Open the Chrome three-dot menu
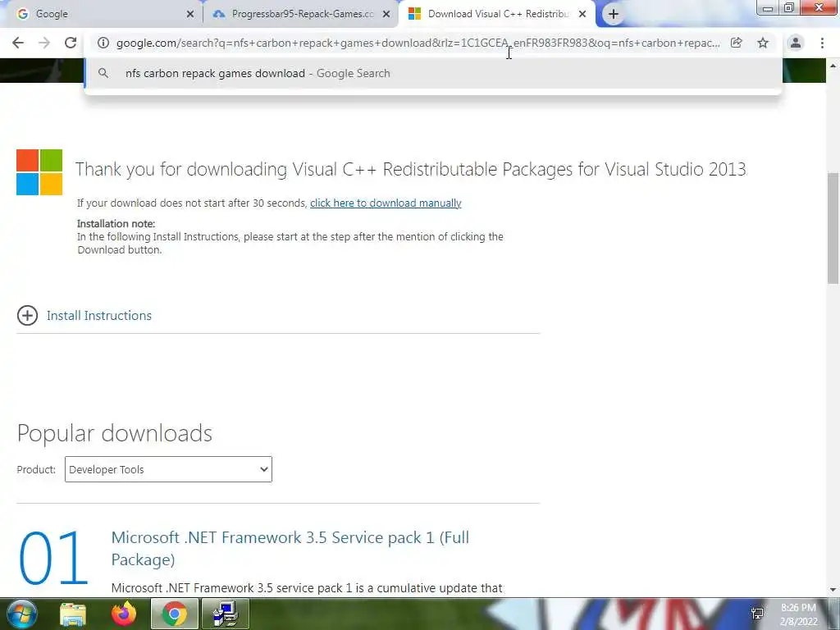Viewport: 840px width, 630px height. pyautogui.click(x=822, y=43)
